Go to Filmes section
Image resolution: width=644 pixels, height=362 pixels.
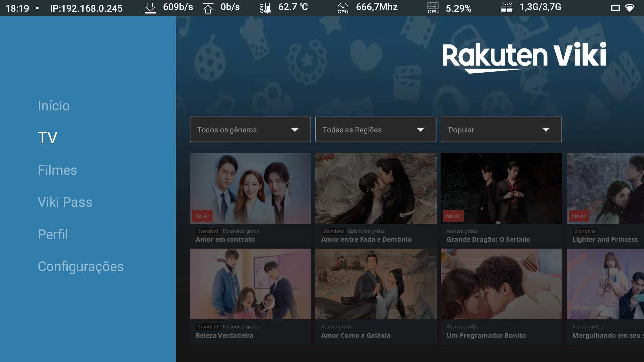coord(57,170)
